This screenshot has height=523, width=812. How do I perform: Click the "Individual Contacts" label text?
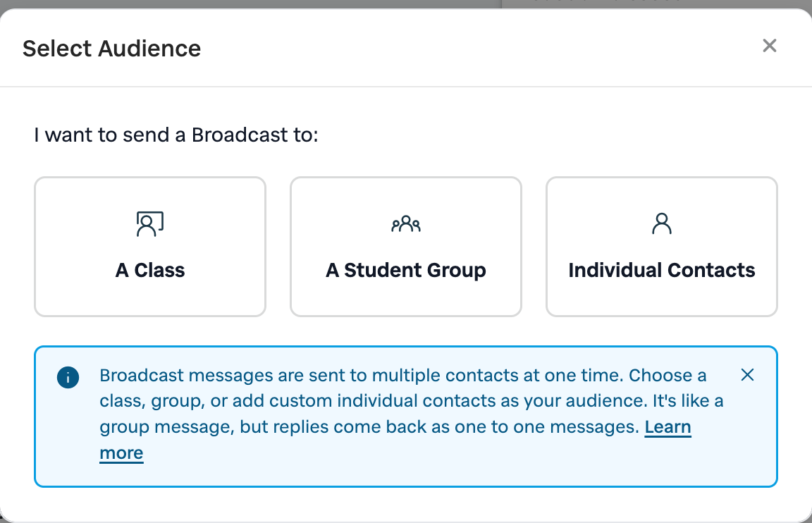pos(662,270)
